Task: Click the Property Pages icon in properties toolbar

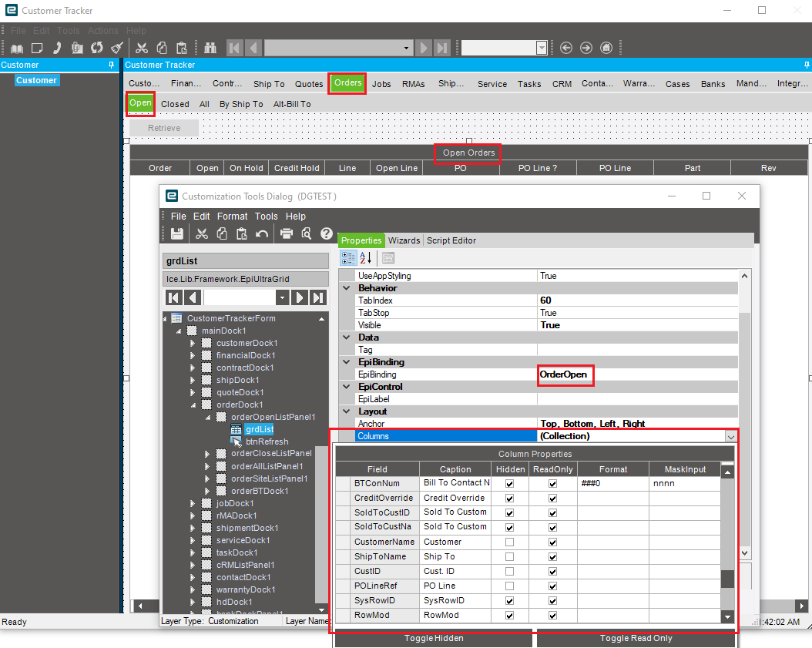Action: click(x=388, y=257)
